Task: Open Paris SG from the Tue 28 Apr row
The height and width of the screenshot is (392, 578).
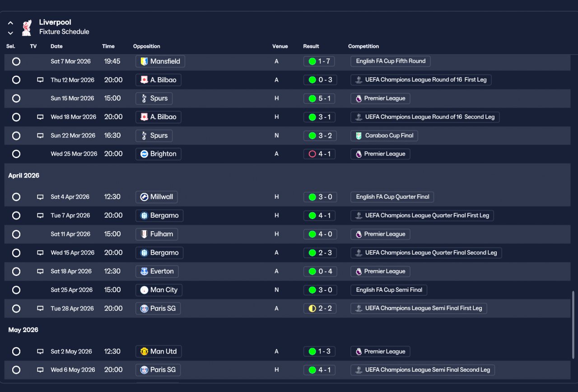Action: [158, 308]
